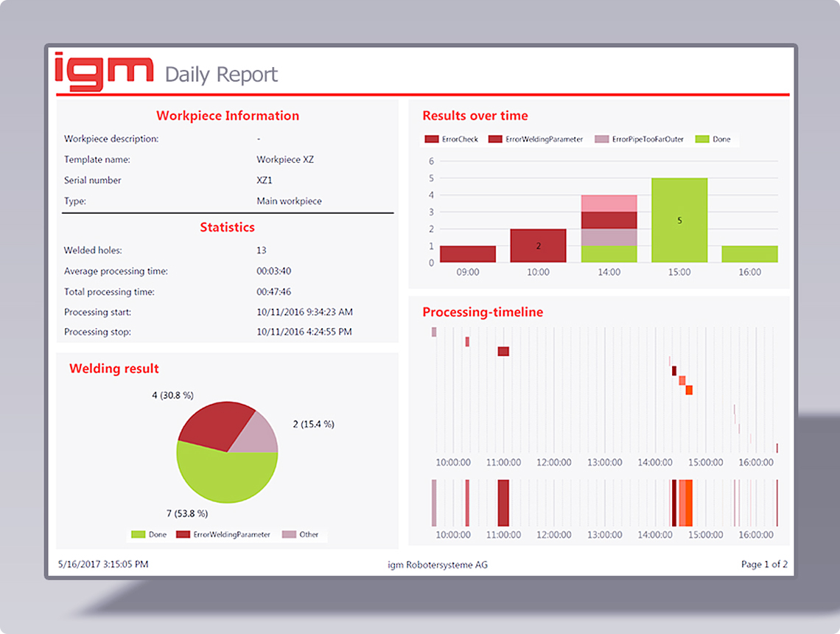Select the 16:00 green Done bar
Screen dimensions: 840x634
click(x=749, y=254)
